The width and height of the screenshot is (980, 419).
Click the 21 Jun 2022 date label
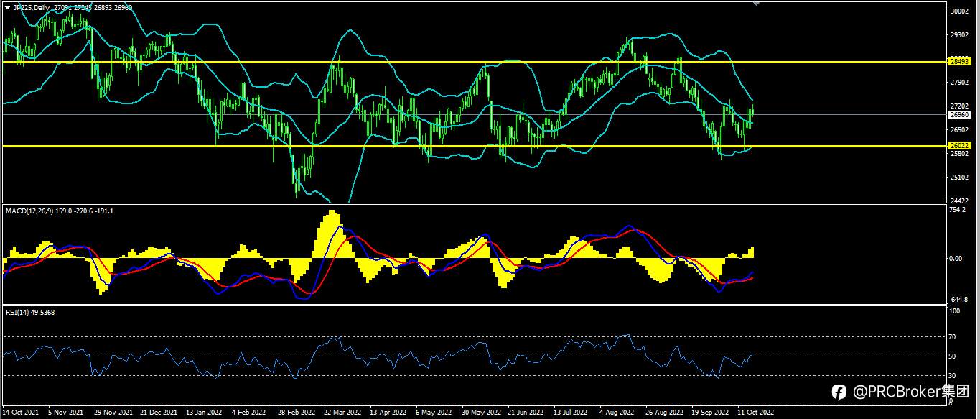pyautogui.click(x=526, y=413)
